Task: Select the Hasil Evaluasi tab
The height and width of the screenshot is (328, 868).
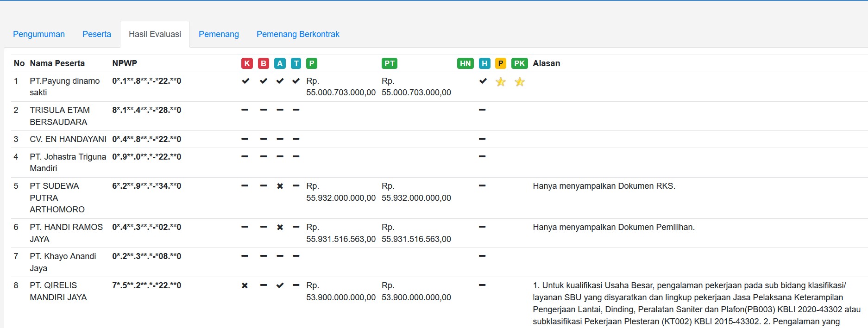Action: (155, 34)
